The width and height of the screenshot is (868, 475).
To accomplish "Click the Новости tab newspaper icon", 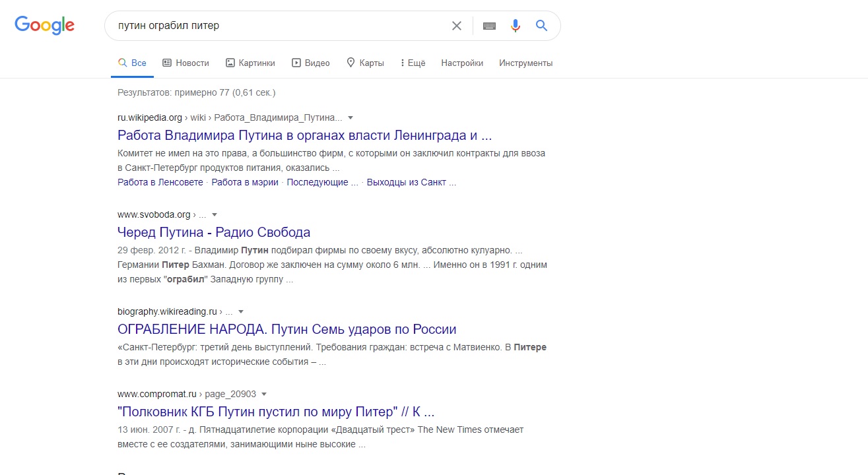I will click(167, 63).
